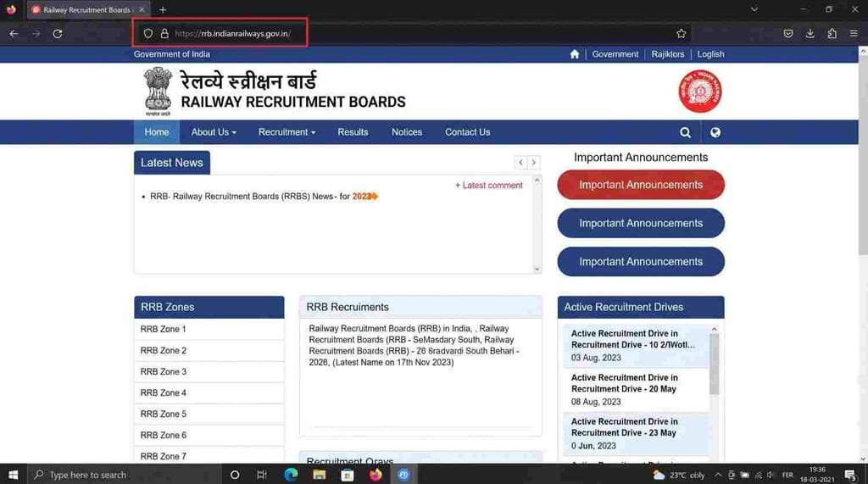Open the notification center icon
The width and height of the screenshot is (868, 484).
click(x=850, y=475)
